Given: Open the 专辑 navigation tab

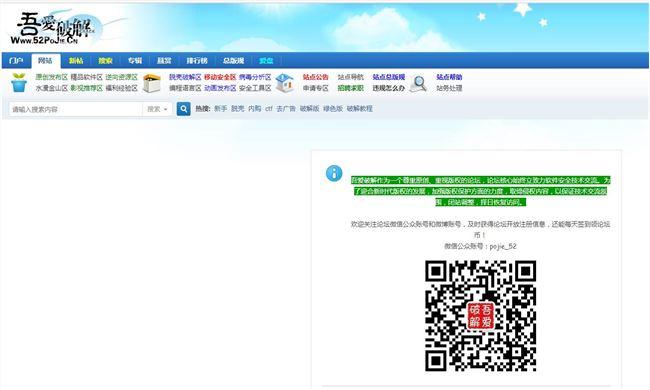Looking at the screenshot, I should tap(135, 61).
